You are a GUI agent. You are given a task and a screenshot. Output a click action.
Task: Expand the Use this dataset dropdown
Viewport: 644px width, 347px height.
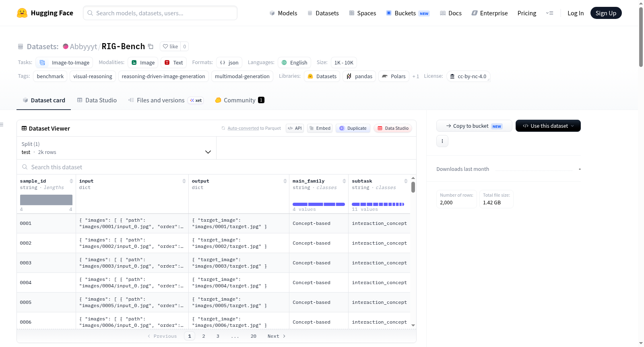tap(548, 126)
